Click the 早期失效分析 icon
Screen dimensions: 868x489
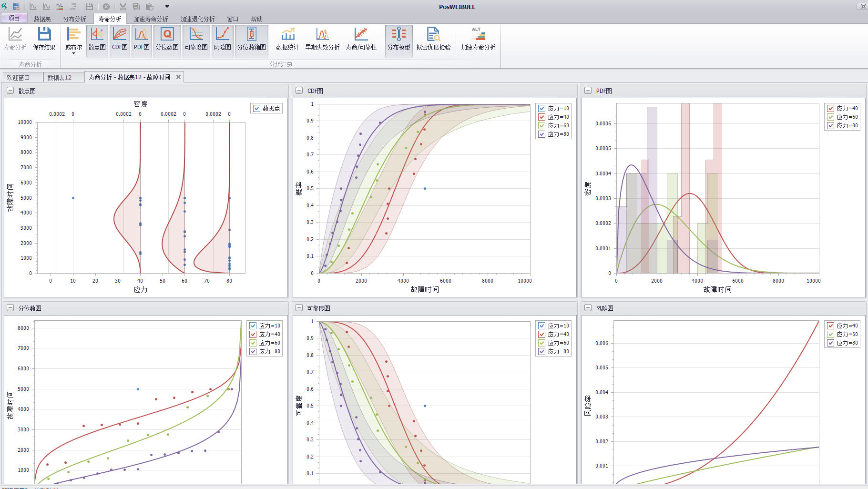322,34
